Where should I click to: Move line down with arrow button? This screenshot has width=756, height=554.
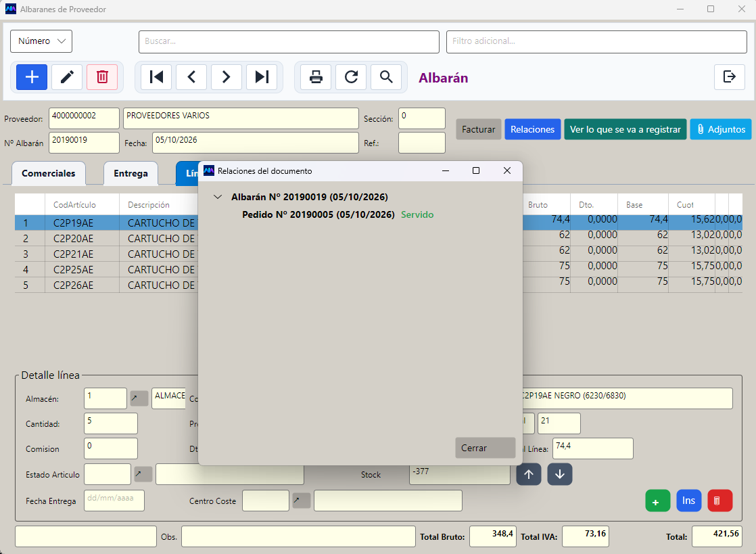(560, 474)
